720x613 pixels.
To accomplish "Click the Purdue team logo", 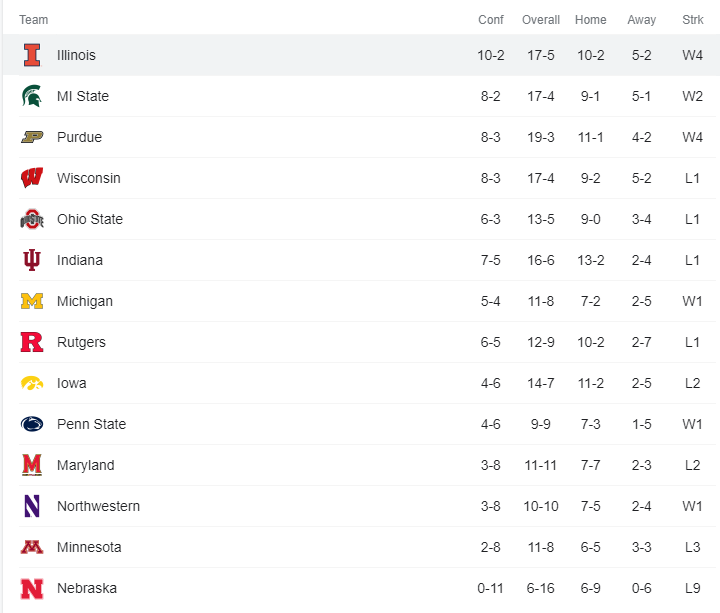I will tap(32, 137).
